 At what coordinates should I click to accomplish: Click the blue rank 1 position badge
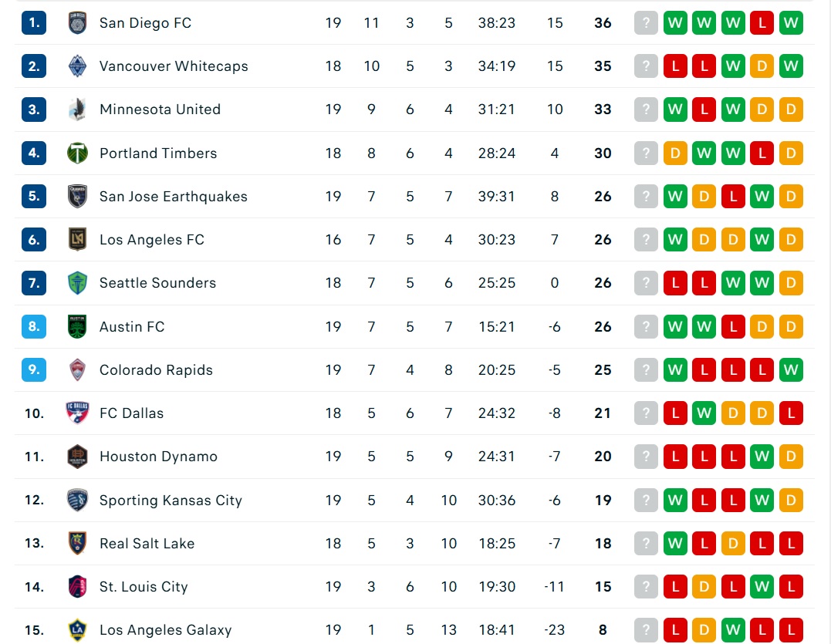coord(34,23)
